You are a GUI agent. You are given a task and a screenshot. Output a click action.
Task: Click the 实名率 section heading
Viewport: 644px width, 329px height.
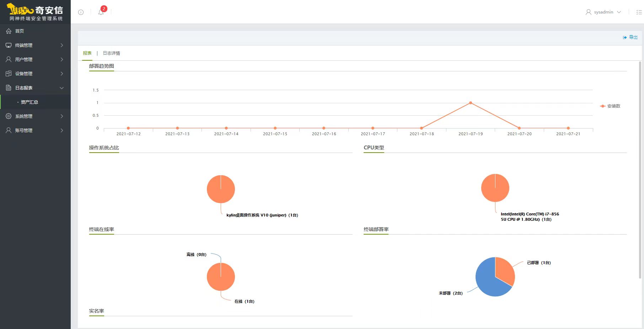tap(96, 311)
